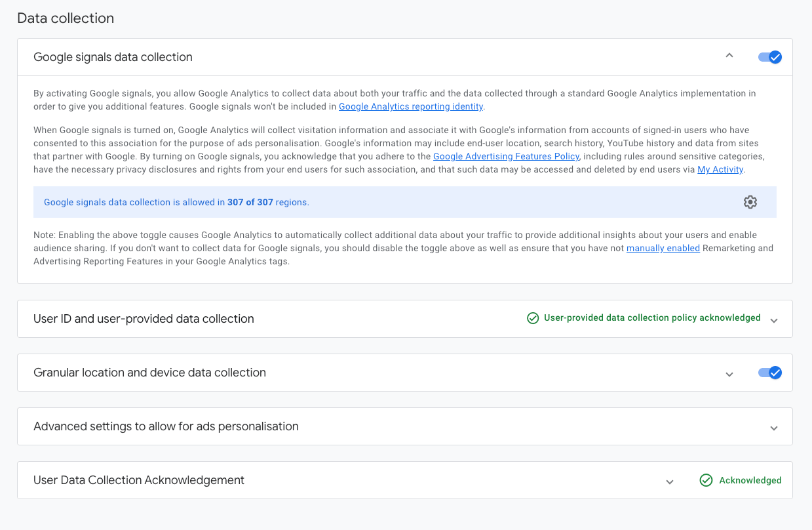812x530 pixels.
Task: Turn off Google signals data collection toggle
Action: pos(769,57)
